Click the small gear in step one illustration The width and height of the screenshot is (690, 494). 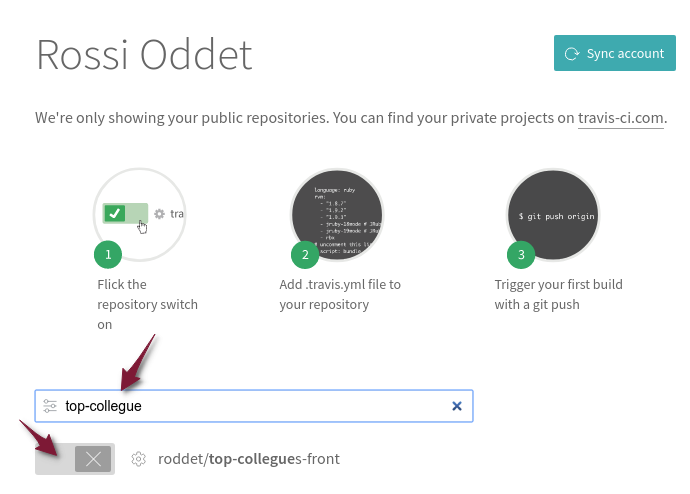(x=159, y=214)
